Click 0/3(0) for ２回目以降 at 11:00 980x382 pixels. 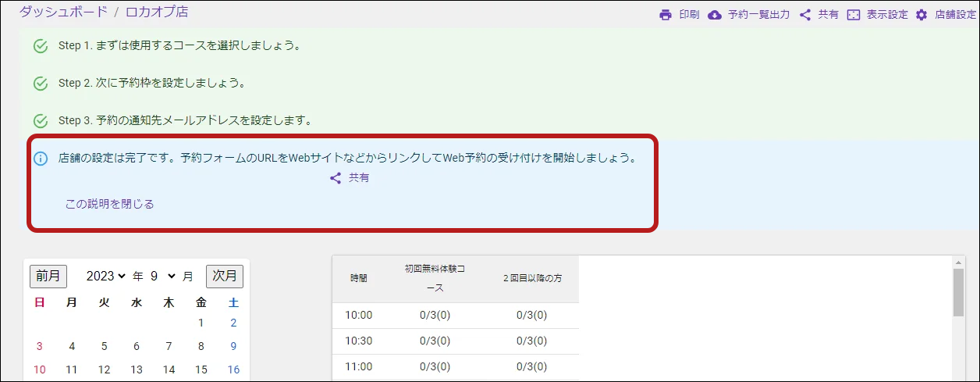coord(532,366)
